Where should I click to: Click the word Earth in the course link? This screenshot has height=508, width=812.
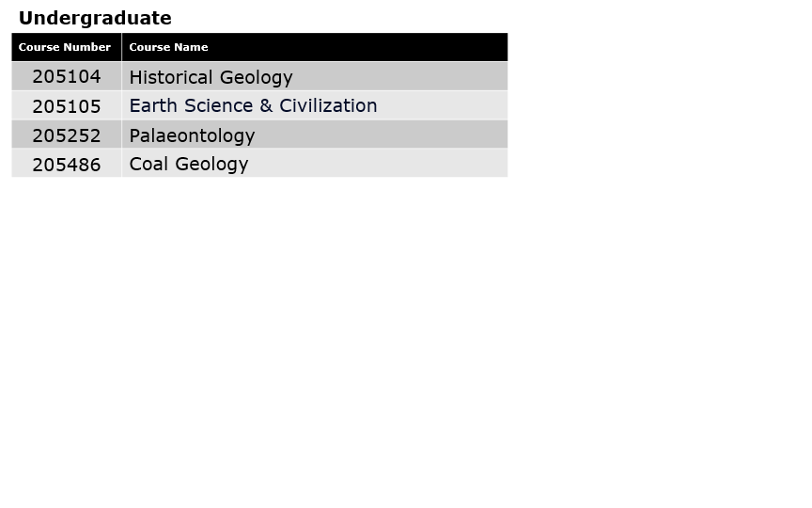(153, 105)
